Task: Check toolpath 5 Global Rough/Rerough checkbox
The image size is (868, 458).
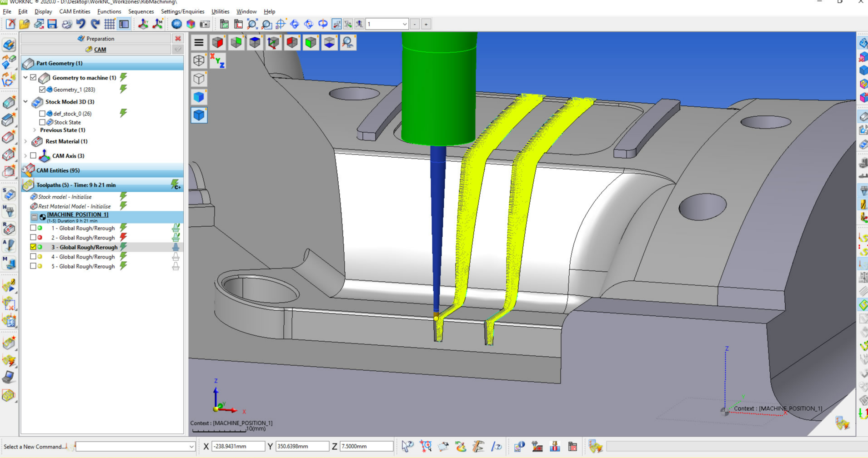Action: pyautogui.click(x=33, y=266)
